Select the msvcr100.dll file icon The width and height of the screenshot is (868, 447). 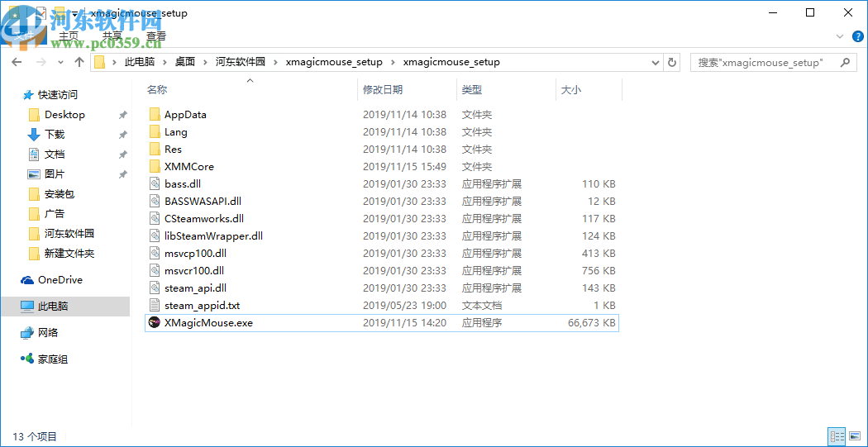tap(155, 270)
